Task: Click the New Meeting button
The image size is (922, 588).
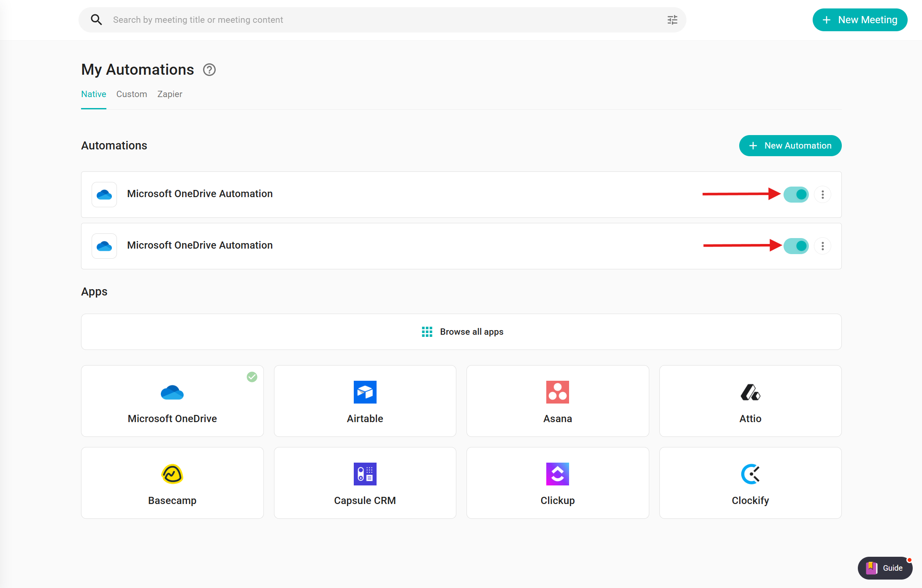Action: [x=860, y=20]
